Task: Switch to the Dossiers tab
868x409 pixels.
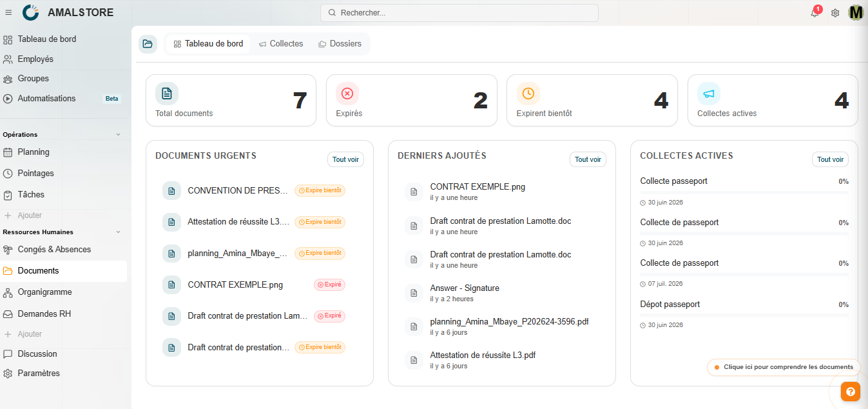Action: point(340,44)
